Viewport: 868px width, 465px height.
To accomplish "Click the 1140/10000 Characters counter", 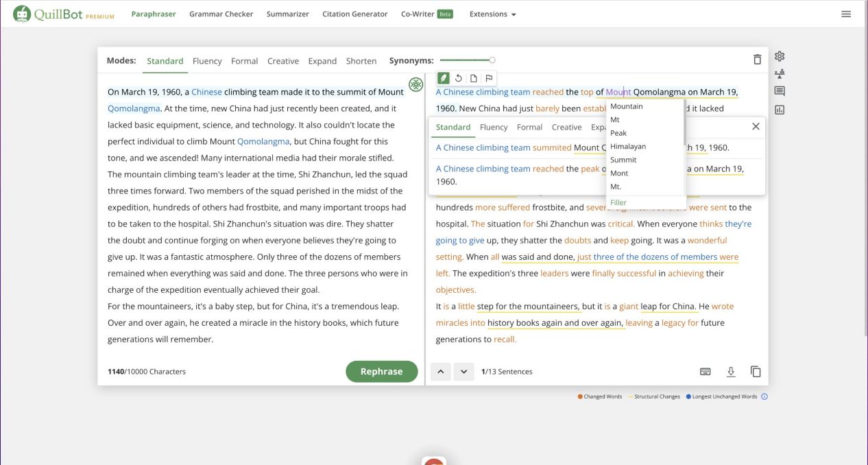I will point(147,372).
